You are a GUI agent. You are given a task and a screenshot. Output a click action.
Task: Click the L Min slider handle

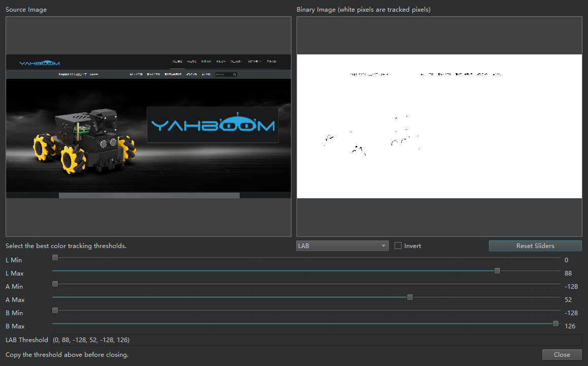point(55,258)
